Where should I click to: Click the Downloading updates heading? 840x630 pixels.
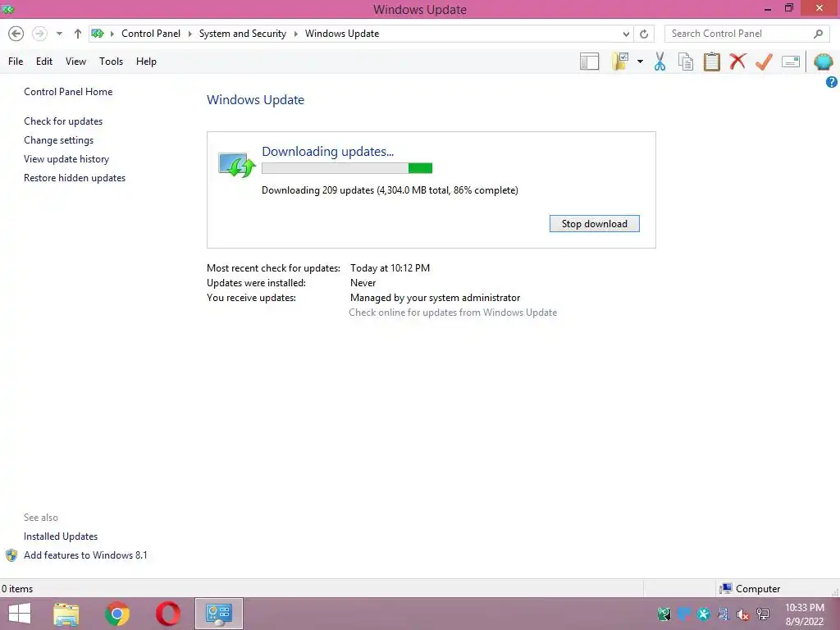(x=327, y=151)
